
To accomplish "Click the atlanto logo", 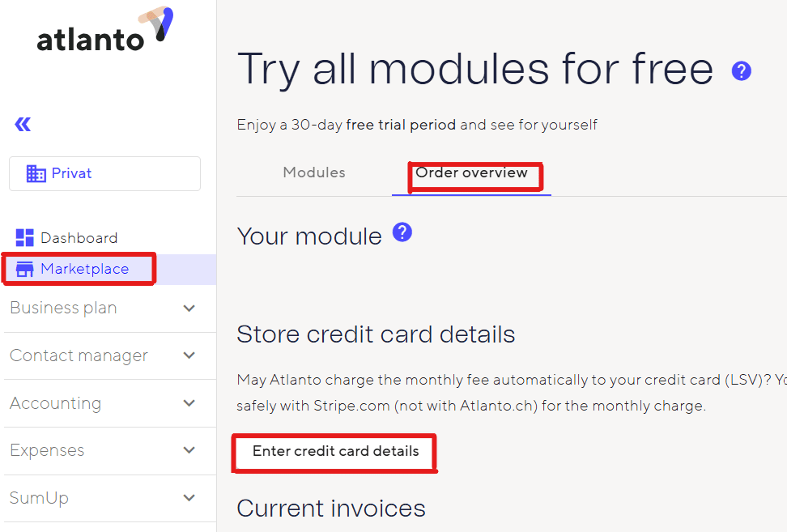I will click(x=104, y=32).
